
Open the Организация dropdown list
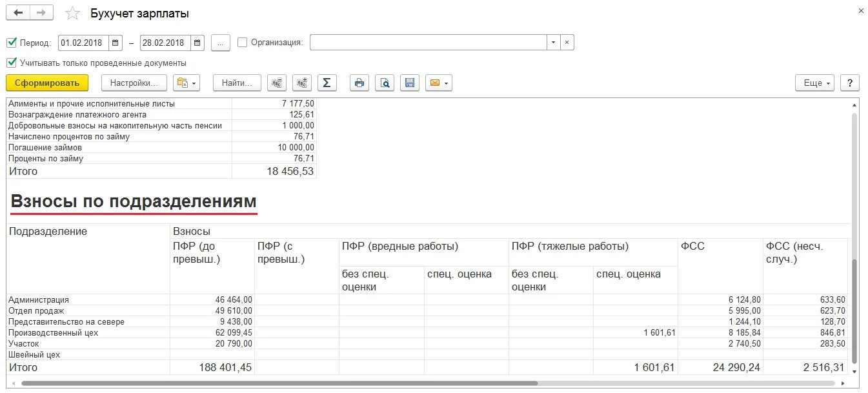coord(553,43)
